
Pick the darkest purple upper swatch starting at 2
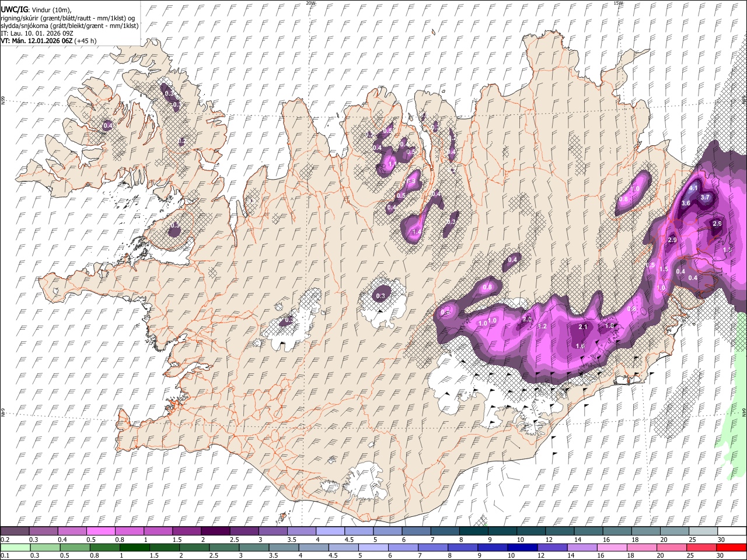click(215, 531)
